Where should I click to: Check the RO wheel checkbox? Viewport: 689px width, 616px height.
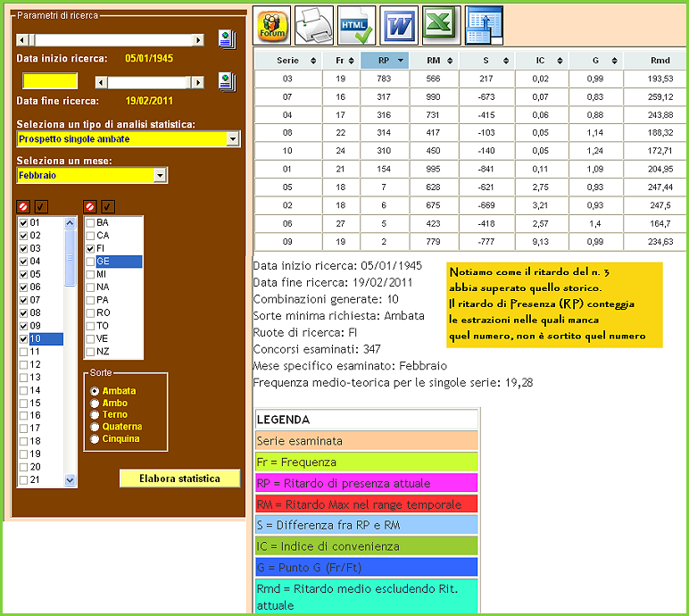[x=90, y=313]
